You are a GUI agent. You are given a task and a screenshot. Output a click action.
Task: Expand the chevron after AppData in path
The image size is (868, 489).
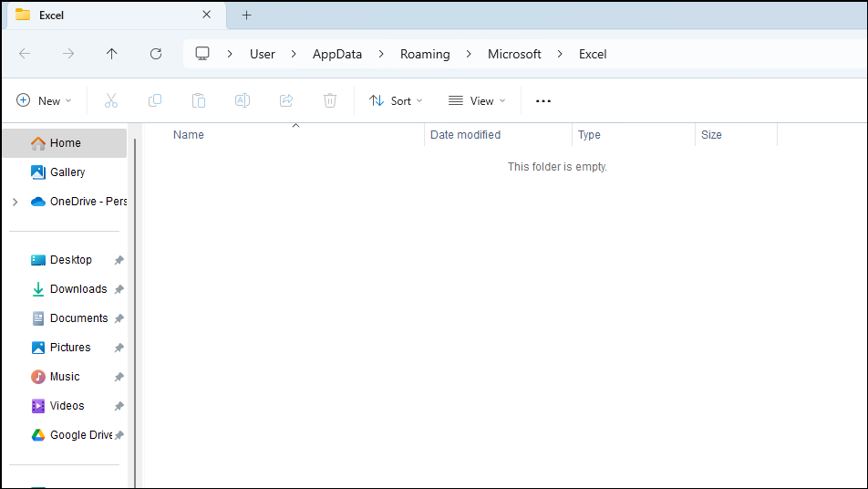(381, 54)
